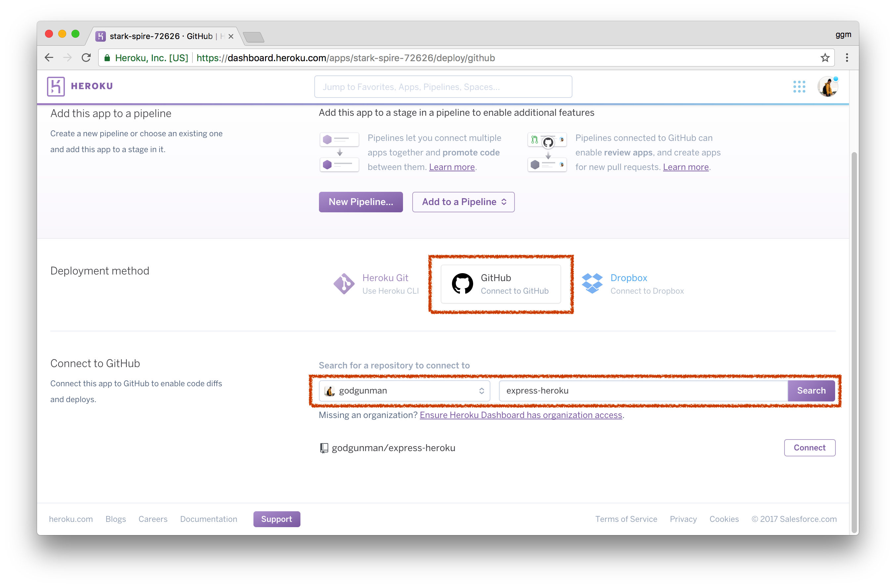Open Blogs footer link
The width and height of the screenshot is (896, 588).
[x=115, y=519]
